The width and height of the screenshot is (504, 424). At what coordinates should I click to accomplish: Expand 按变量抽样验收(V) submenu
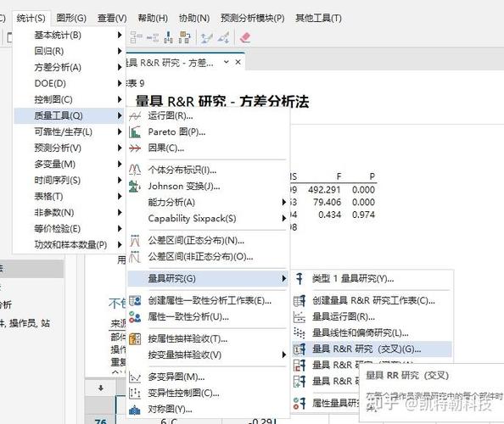(208, 355)
